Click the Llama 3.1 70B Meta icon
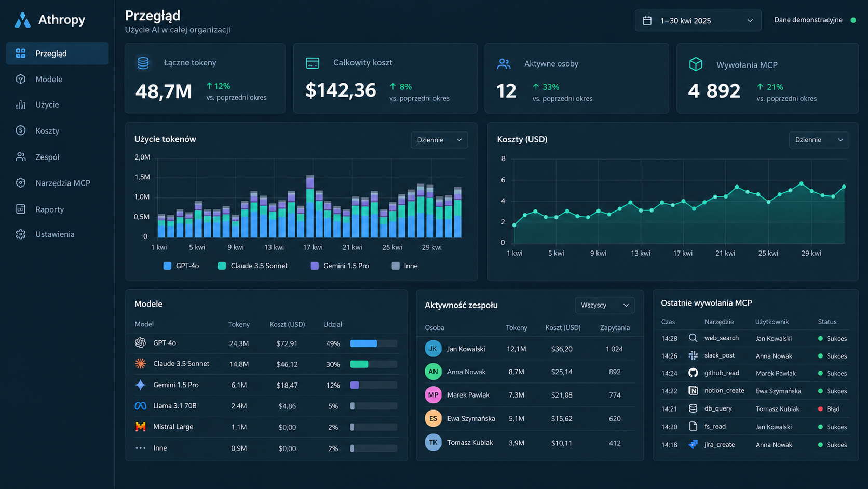 pos(140,406)
